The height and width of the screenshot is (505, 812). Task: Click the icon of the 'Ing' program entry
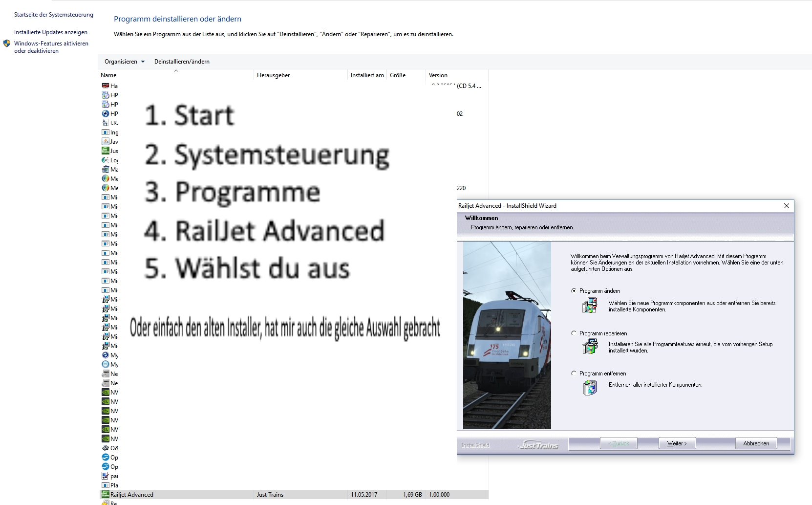(x=105, y=132)
